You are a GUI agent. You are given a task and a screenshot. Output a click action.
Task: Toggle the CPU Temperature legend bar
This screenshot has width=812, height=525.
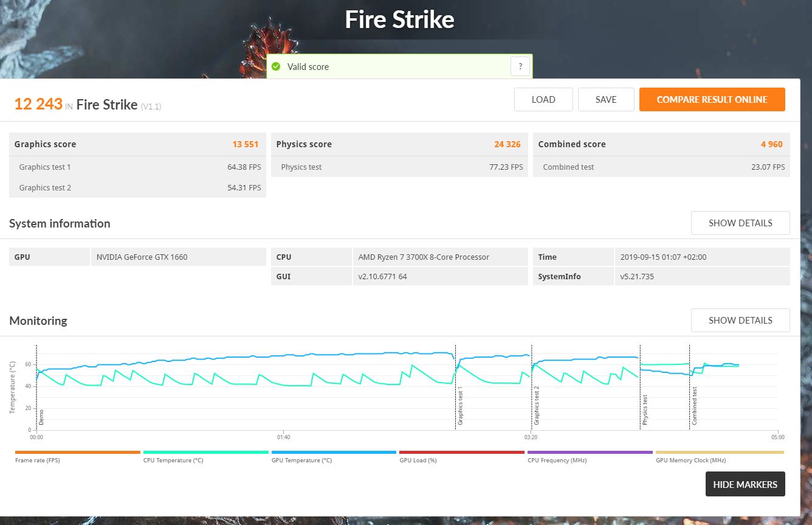click(x=206, y=453)
